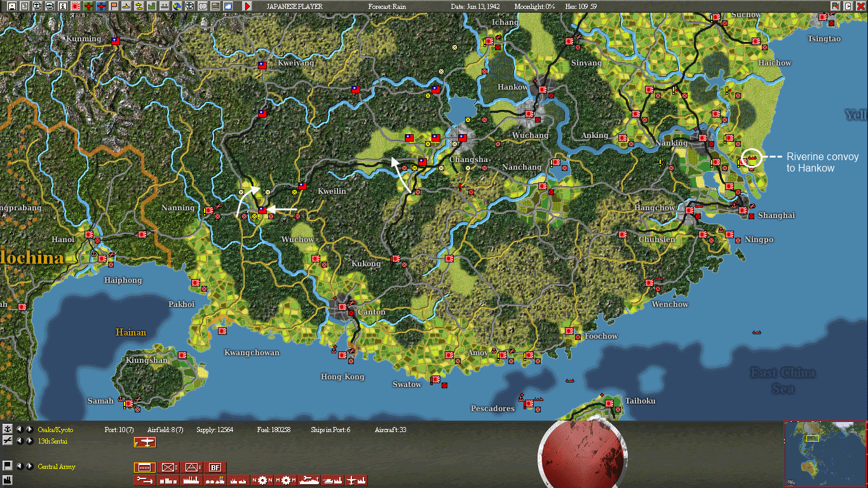This screenshot has width=868, height=488.
Task: Click the 'Shanghai' city label
Action: 776,215
